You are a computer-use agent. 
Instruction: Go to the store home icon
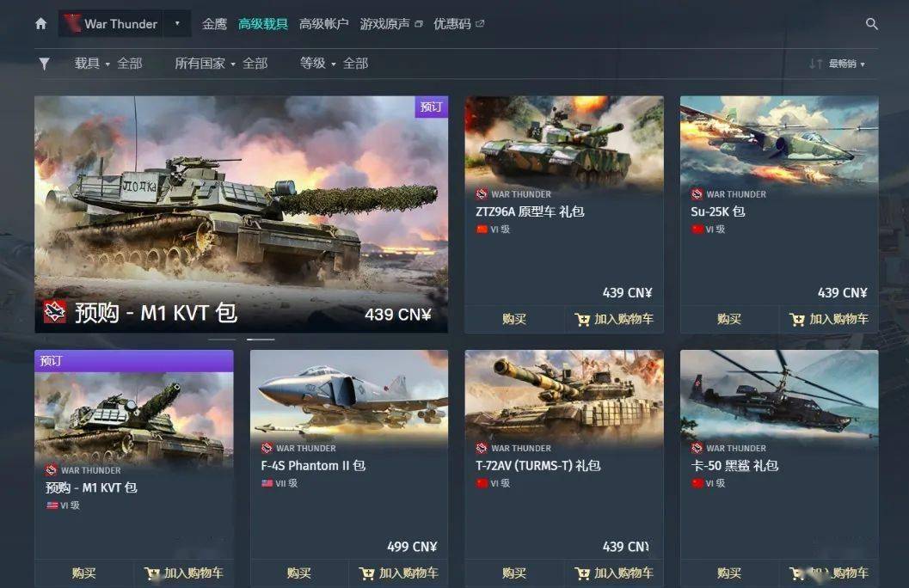[40, 24]
